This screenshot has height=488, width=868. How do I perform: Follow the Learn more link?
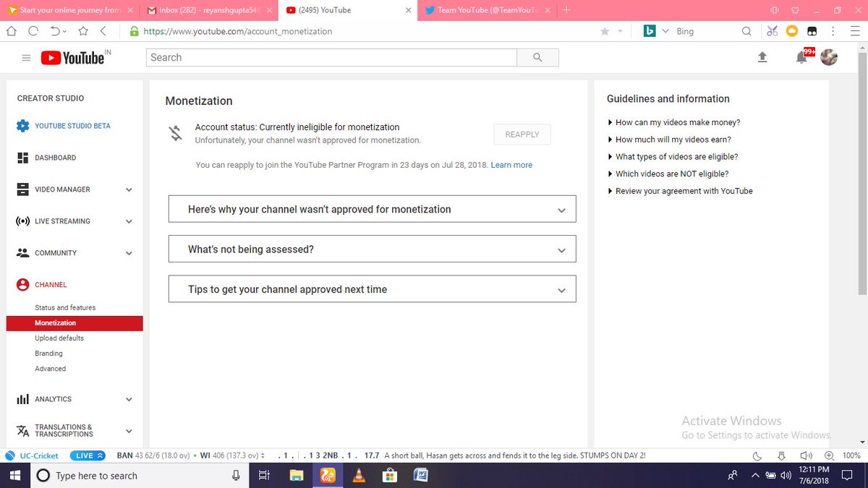(x=511, y=166)
